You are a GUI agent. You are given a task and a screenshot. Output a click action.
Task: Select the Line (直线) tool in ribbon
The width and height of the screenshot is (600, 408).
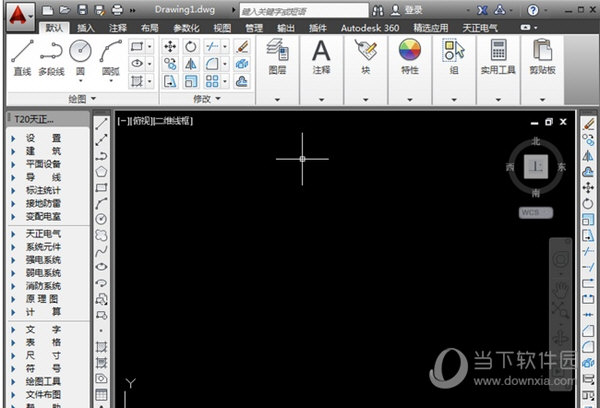pyautogui.click(x=22, y=57)
